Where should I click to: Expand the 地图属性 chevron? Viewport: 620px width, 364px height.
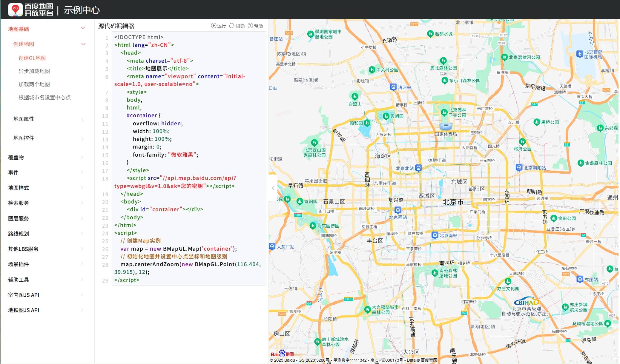82,120
